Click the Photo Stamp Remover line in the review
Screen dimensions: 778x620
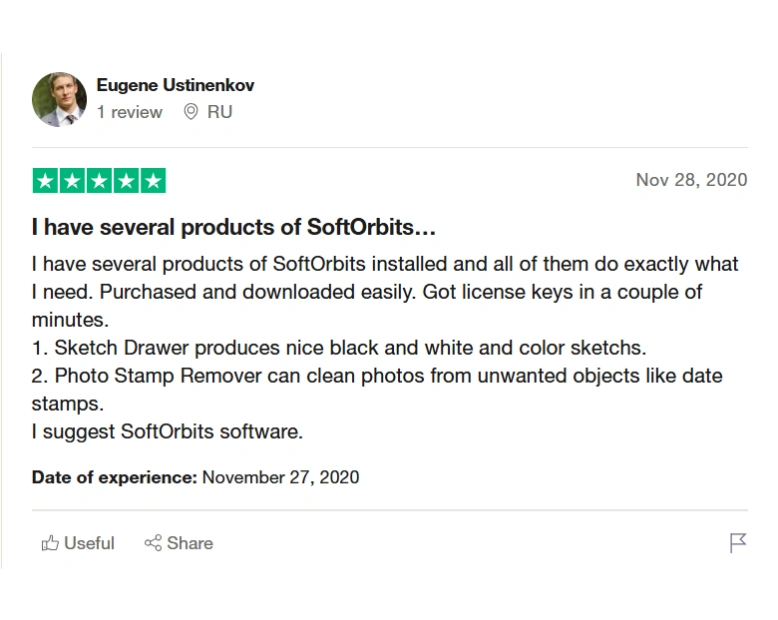tap(377, 376)
